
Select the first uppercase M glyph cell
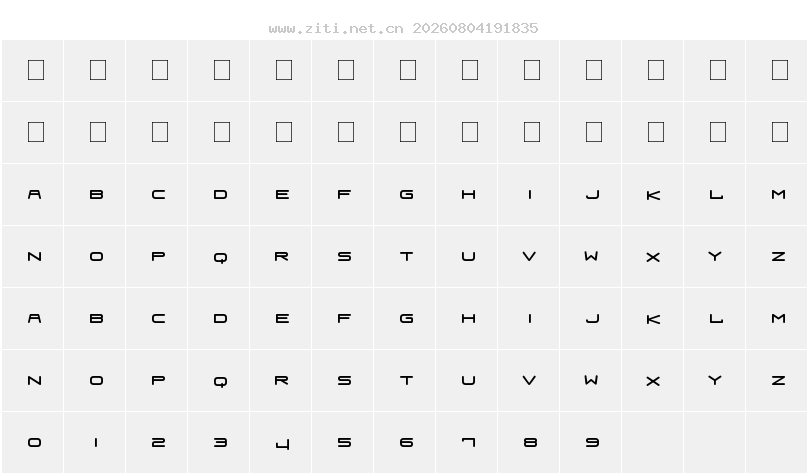coord(777,195)
